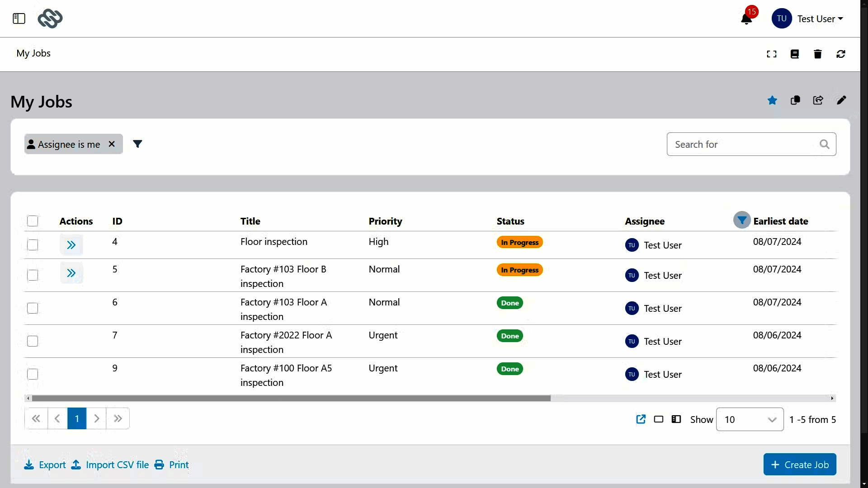Edit My Jobs with the pencil icon
This screenshot has height=488, width=868.
coord(841,100)
